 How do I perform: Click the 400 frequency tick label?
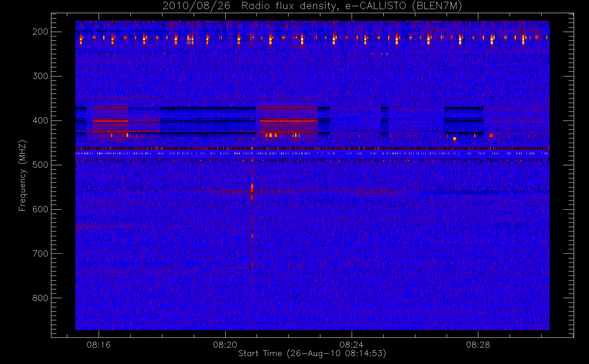40,120
